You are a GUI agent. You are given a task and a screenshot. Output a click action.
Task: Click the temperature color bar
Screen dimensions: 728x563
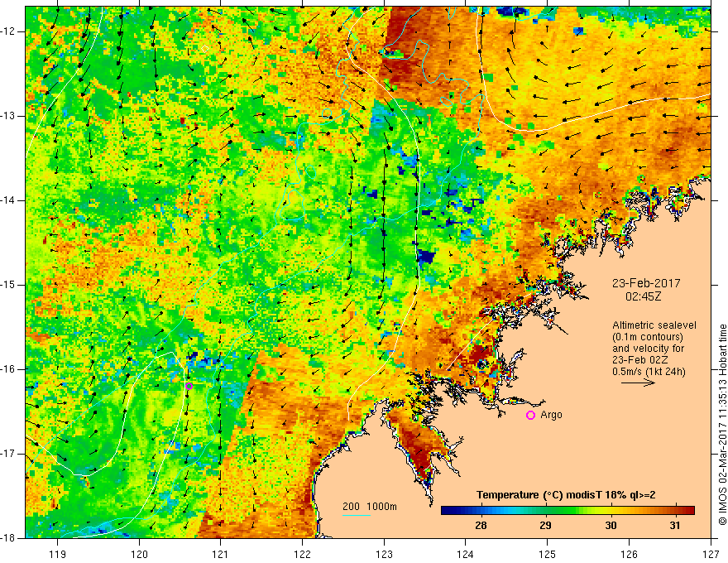tap(568, 510)
